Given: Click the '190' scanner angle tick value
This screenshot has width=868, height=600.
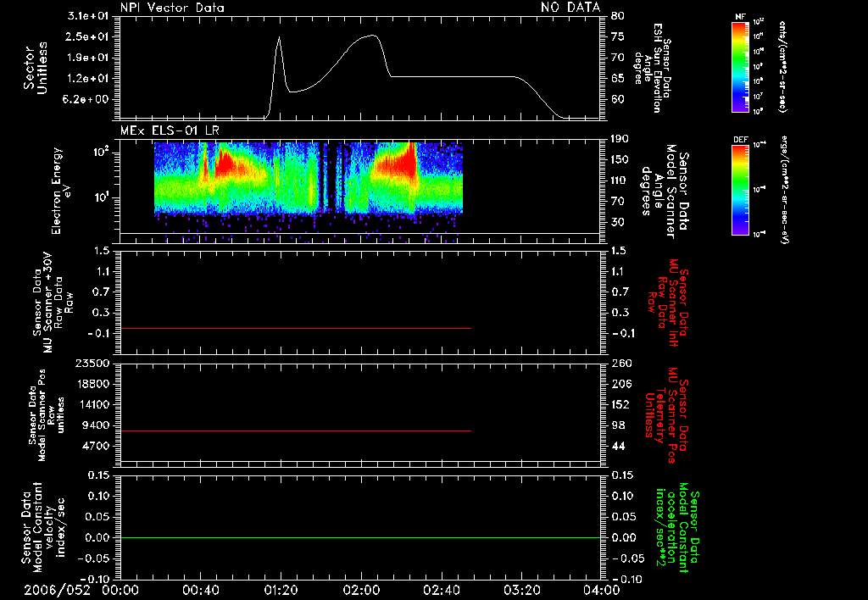Looking at the screenshot, I should [x=620, y=139].
